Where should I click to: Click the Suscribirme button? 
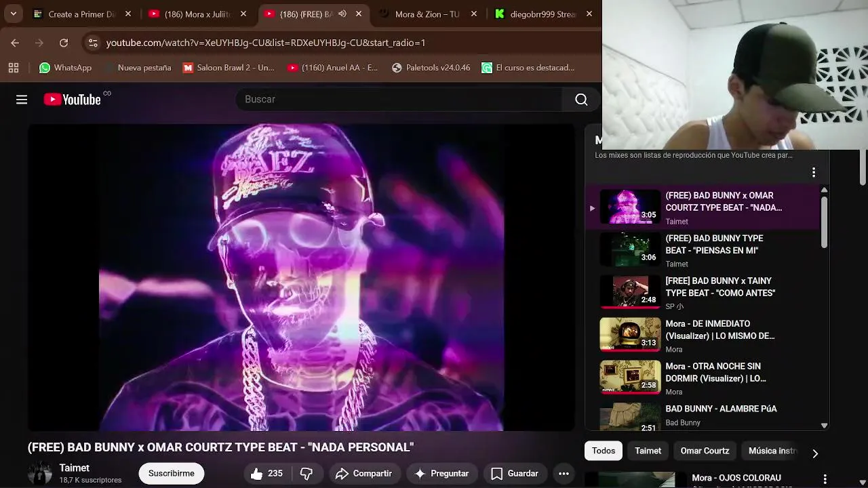tap(171, 473)
